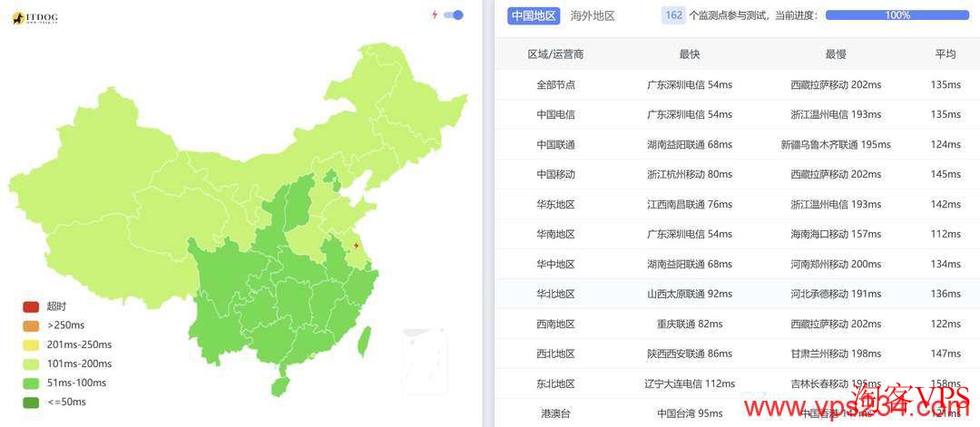
Task: Select the 华北地区 row label
Action: pyautogui.click(x=555, y=294)
